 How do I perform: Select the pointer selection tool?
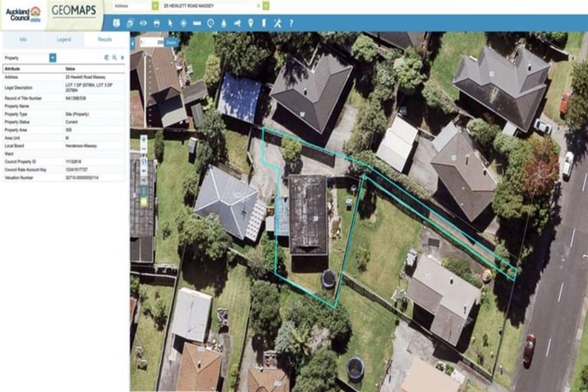point(170,23)
